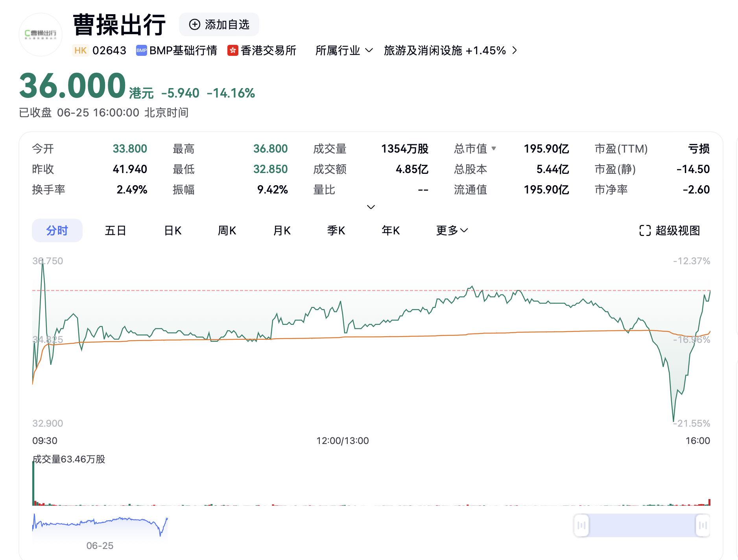Expand the 所属行业 dropdown
The height and width of the screenshot is (560, 738).
pos(344,50)
